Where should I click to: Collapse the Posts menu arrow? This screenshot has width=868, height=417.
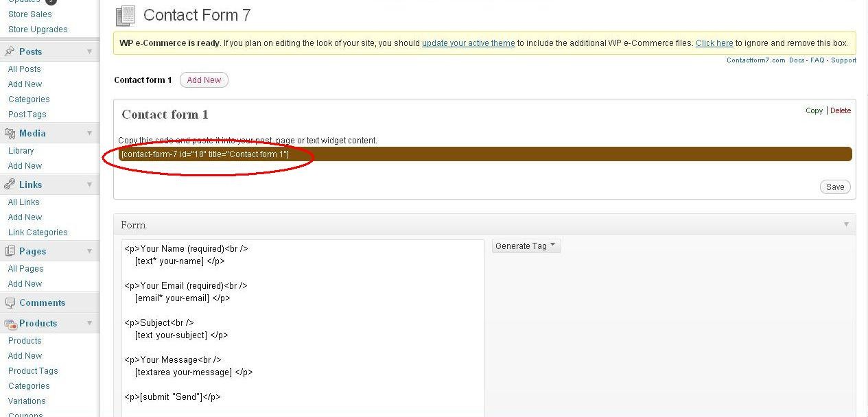click(89, 51)
